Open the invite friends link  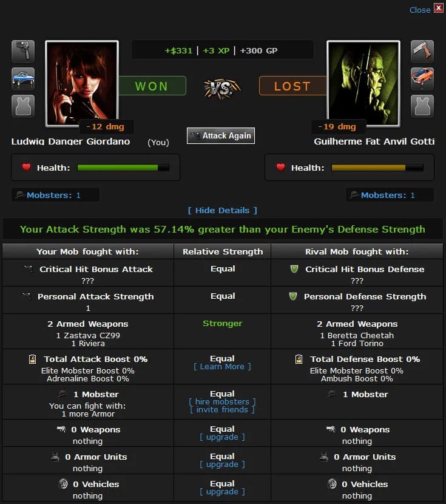point(222,410)
